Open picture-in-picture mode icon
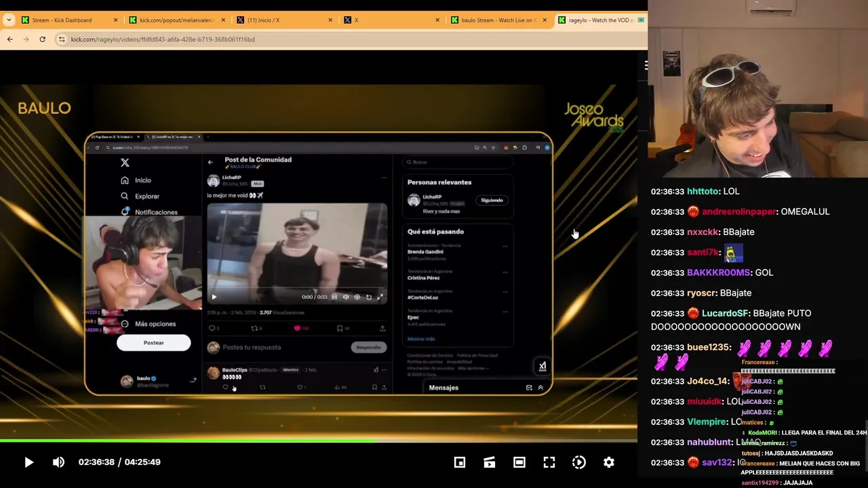Viewport: 868px width, 488px height. (x=460, y=462)
